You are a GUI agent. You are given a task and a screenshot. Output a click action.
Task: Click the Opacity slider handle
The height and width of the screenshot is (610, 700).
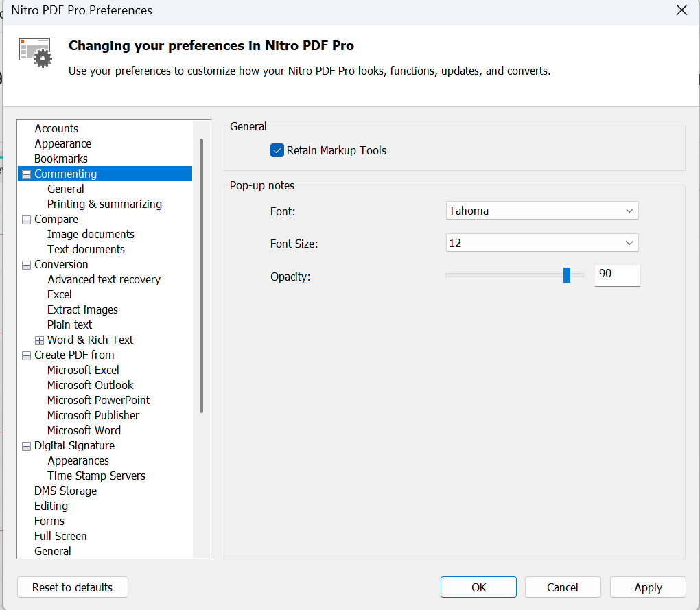click(566, 275)
